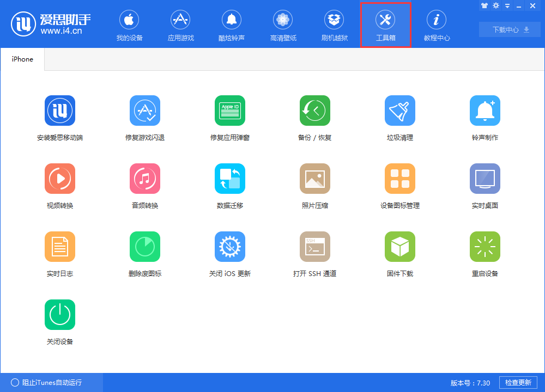This screenshot has height=392, width=545.
Task: Select 工具箱 toolbox section
Action: [x=385, y=26]
